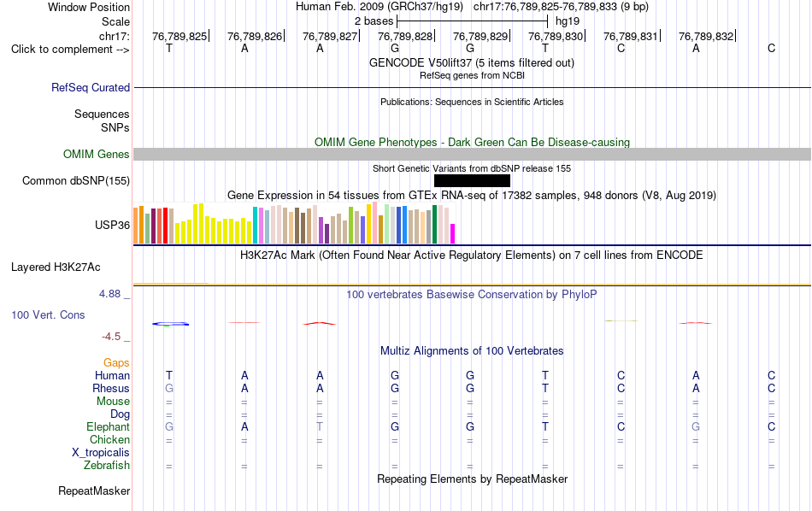This screenshot has height=511, width=812.
Task: Click the pale G base in Rhesus row
Action: [x=169, y=388]
